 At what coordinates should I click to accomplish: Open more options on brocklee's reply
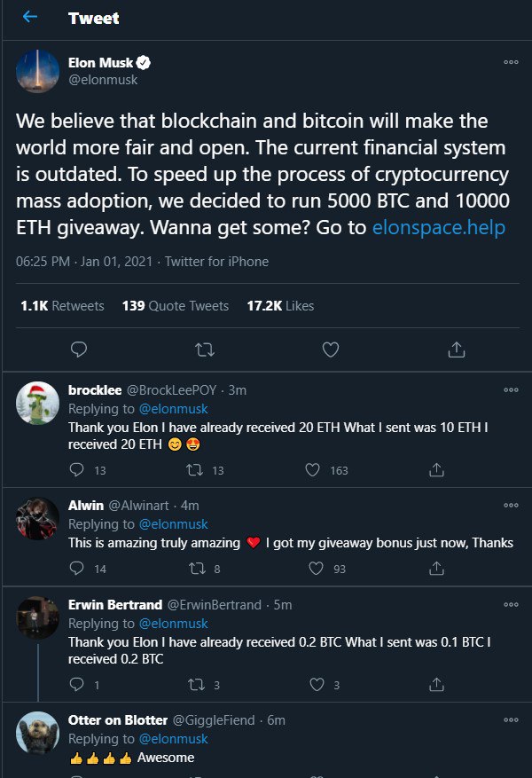(x=510, y=389)
